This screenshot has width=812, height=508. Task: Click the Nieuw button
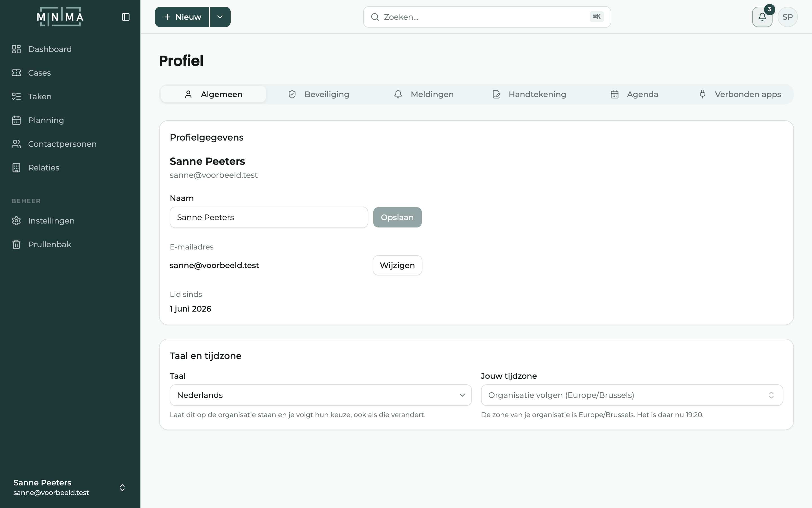pyautogui.click(x=182, y=17)
